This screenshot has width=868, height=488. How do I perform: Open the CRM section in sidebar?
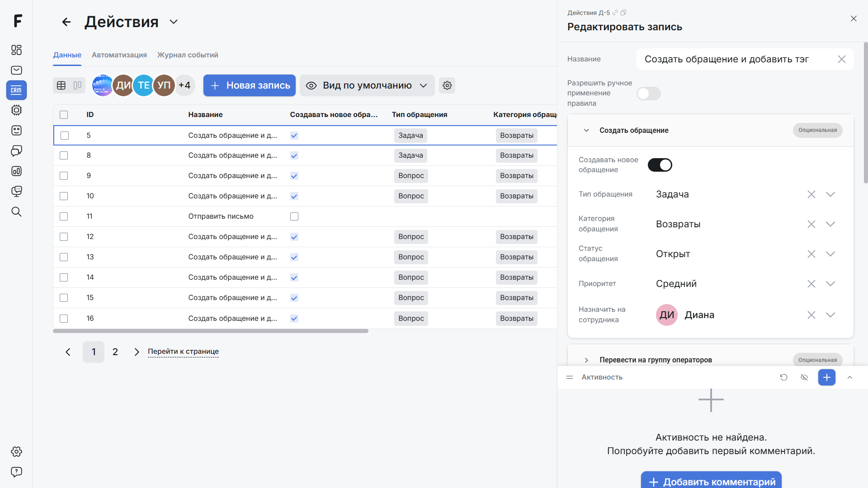(x=16, y=90)
